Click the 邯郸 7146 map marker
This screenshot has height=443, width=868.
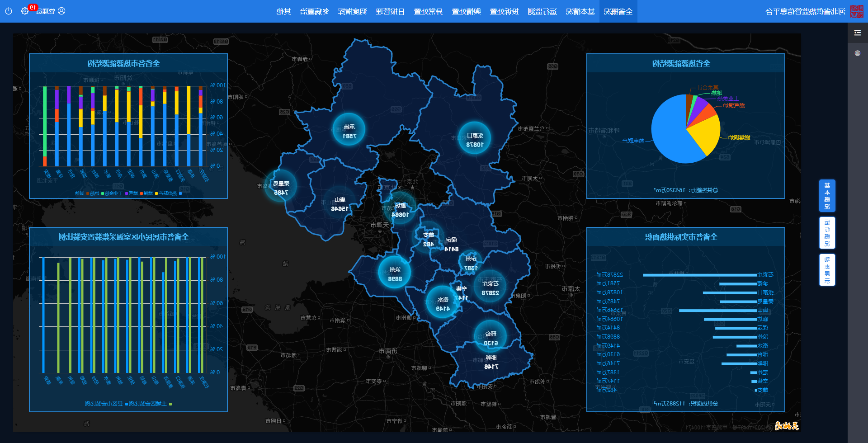491,362
